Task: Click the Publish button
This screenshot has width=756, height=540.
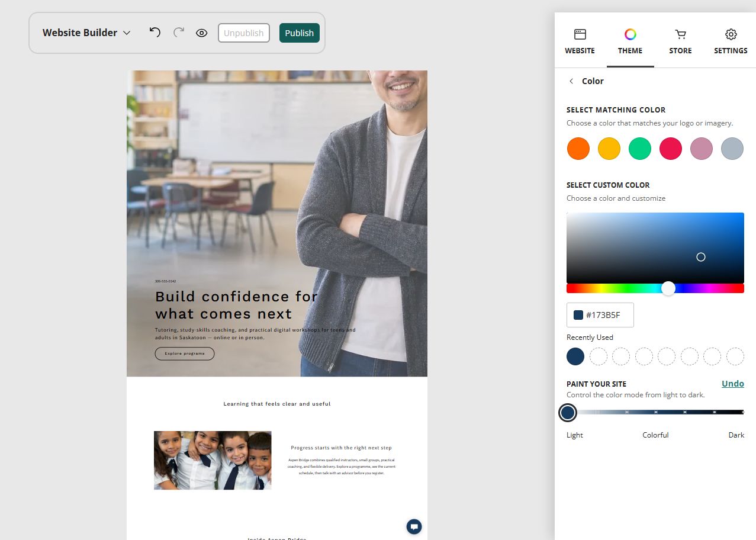Action: coord(299,33)
